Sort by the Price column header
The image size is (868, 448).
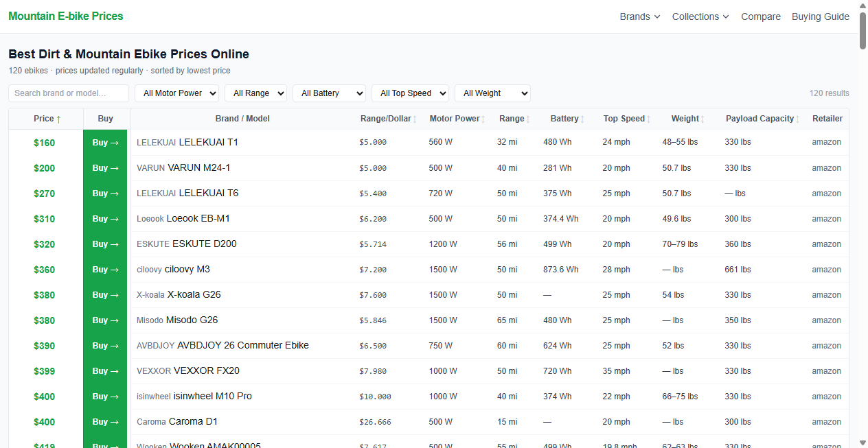pos(47,119)
